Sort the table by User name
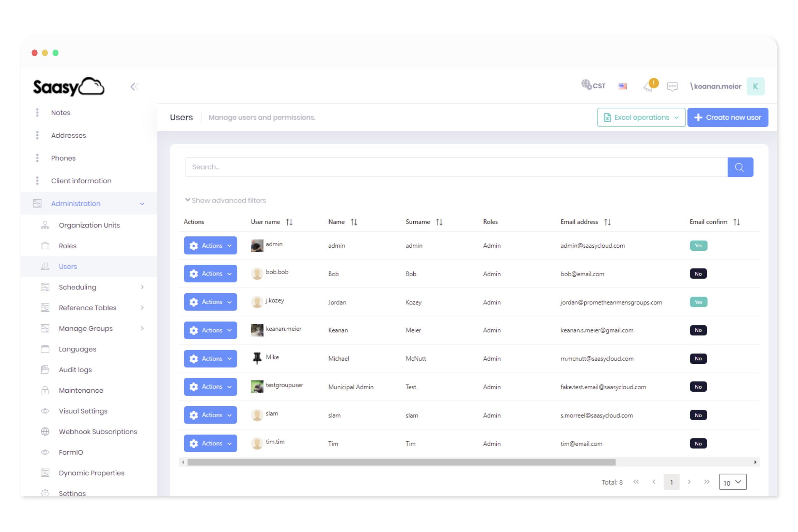798x532 pixels. [x=289, y=222]
